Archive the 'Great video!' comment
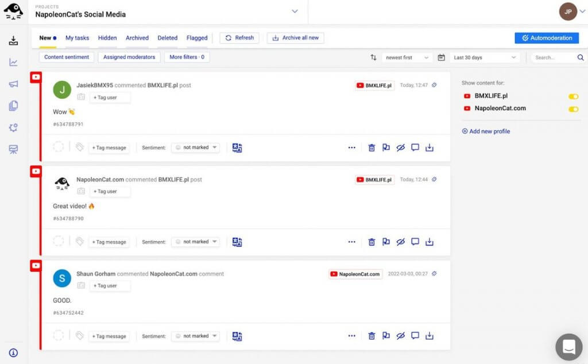588x364 pixels. 430,242
